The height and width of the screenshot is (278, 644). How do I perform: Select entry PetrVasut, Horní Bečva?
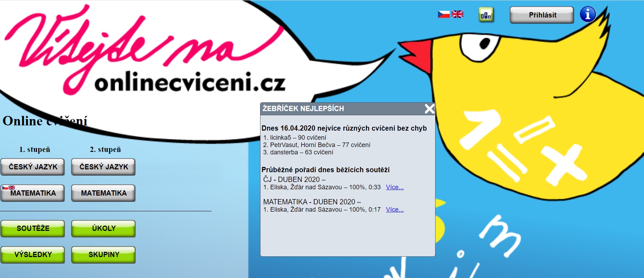(x=317, y=145)
